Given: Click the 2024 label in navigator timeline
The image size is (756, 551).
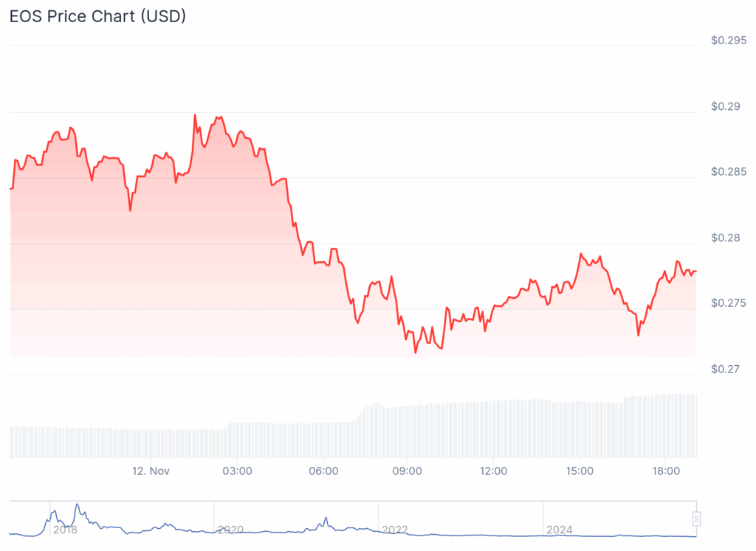Looking at the screenshot, I should [x=560, y=530].
